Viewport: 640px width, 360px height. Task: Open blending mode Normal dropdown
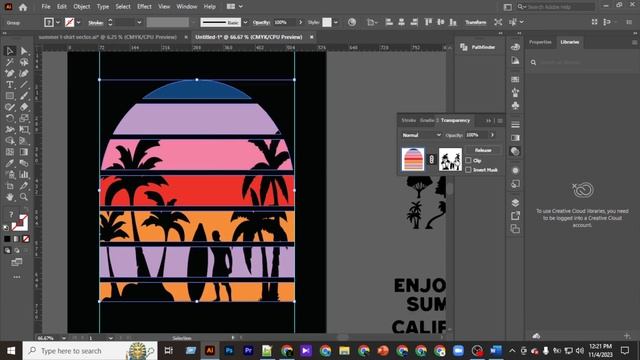click(421, 135)
